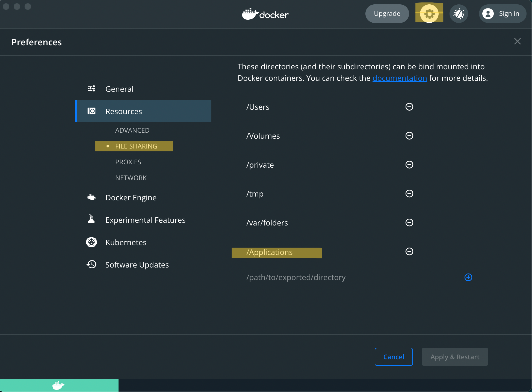Click the Preferences heading text

(37, 42)
